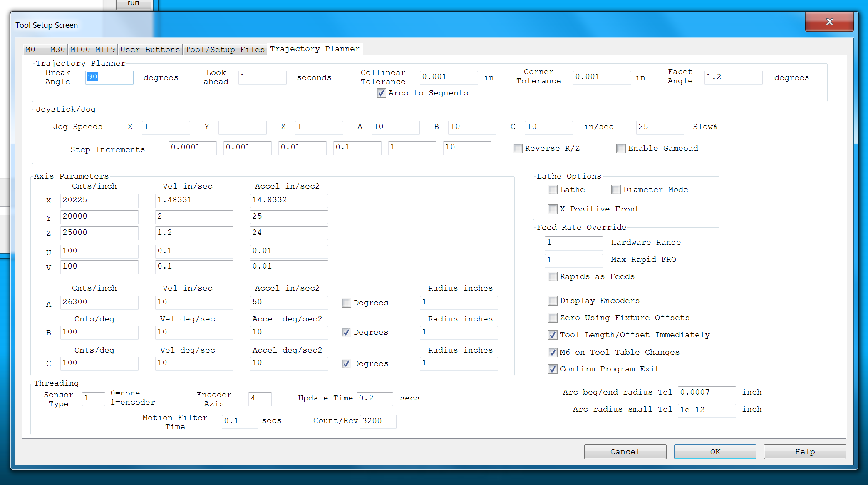This screenshot has height=485, width=868.
Task: Open the Tool/Setup Files tab
Action: (x=225, y=50)
